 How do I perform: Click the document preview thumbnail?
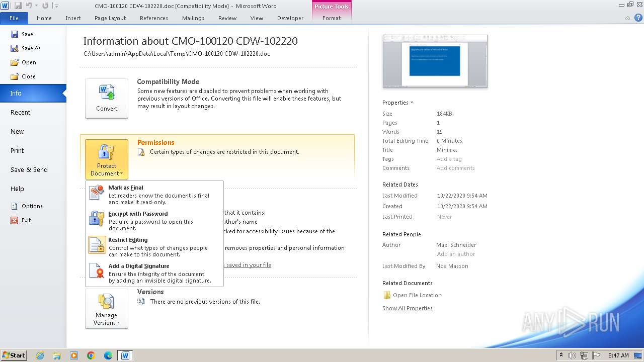tap(435, 61)
